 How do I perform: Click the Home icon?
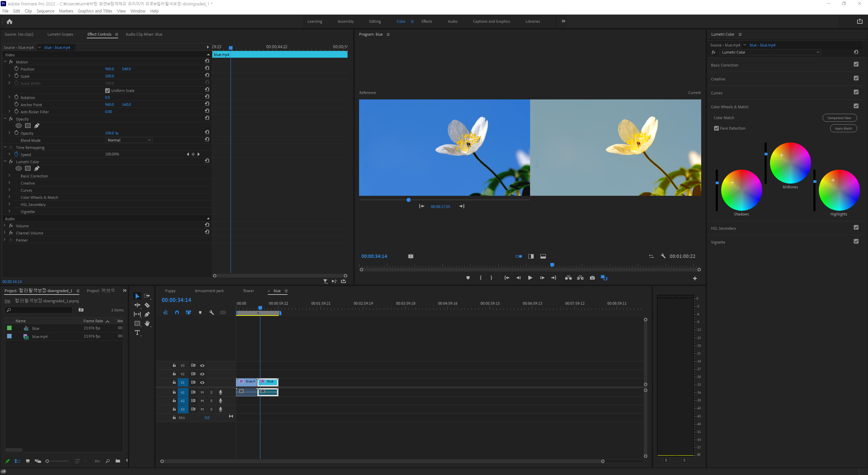pos(9,22)
